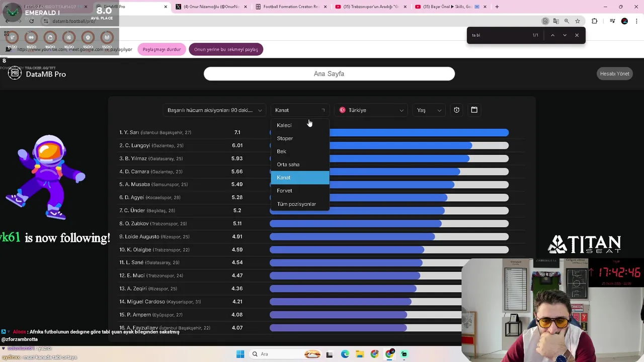Viewport: 644px width, 362px height.
Task: Click the Y. Sarı 7.1 progress bar
Action: (x=389, y=132)
